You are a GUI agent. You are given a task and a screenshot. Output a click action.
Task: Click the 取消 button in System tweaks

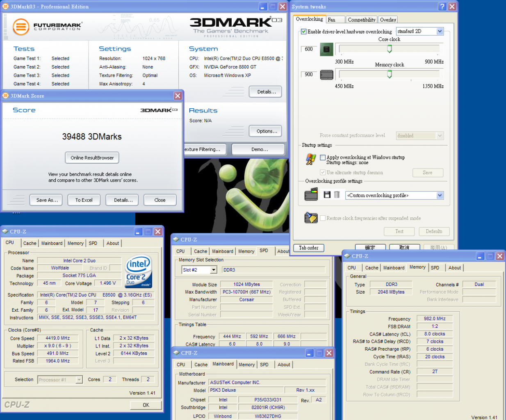pyautogui.click(x=404, y=247)
